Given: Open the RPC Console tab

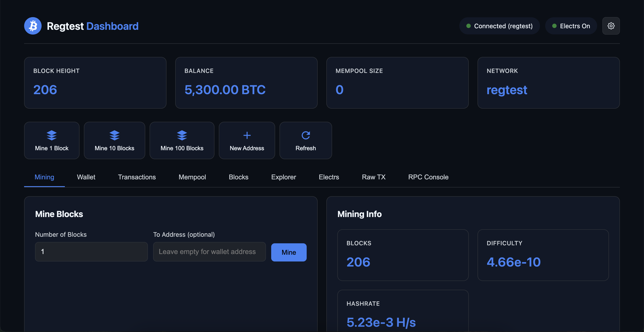Looking at the screenshot, I should click(428, 177).
